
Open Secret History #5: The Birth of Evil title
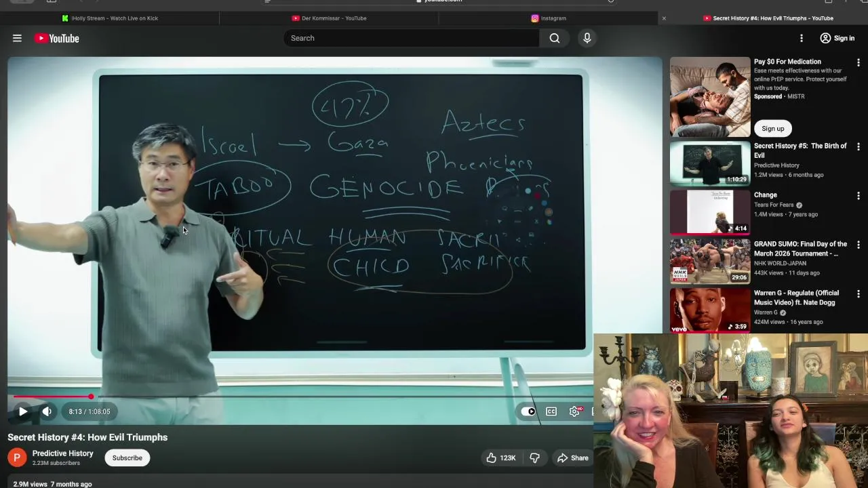800,150
